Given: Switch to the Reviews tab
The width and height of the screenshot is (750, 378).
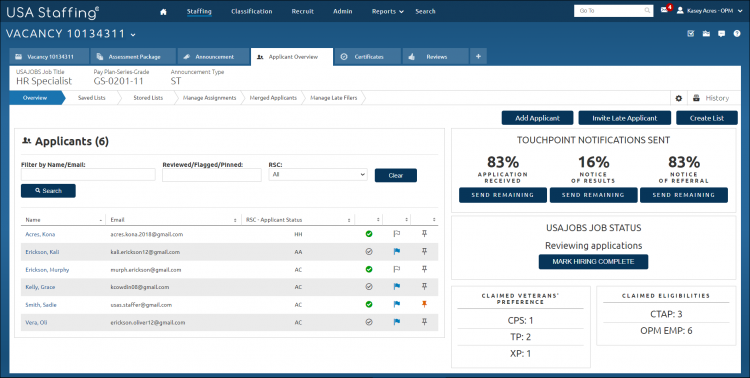Looking at the screenshot, I should pos(436,56).
